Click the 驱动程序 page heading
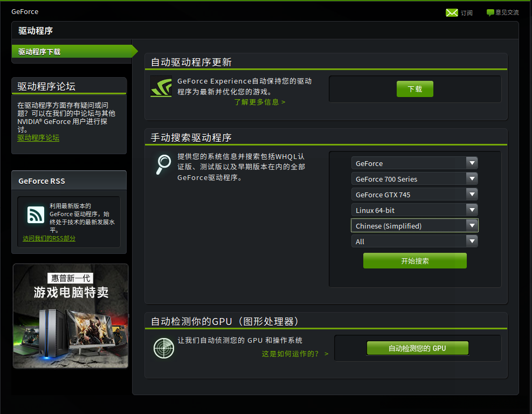This screenshot has height=414, width=532. coord(36,31)
